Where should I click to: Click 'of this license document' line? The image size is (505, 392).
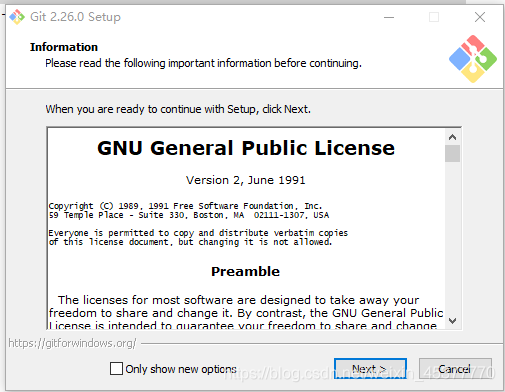(x=190, y=242)
